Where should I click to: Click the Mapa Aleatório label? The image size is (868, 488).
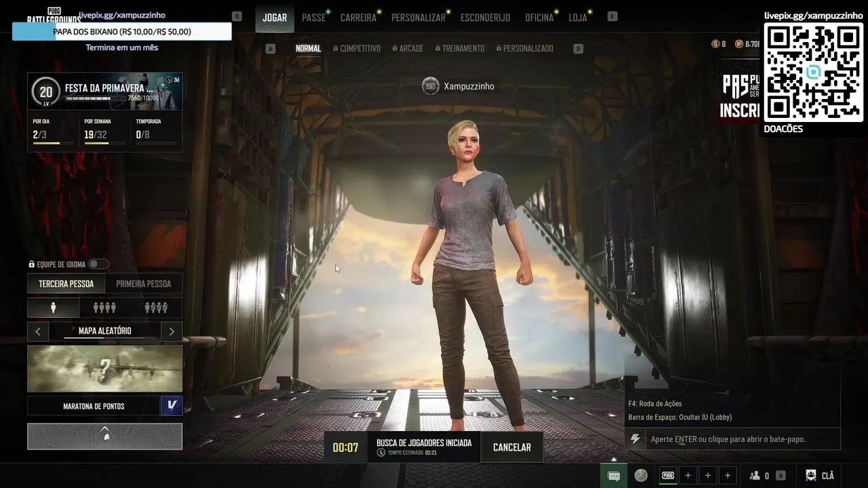pos(105,331)
